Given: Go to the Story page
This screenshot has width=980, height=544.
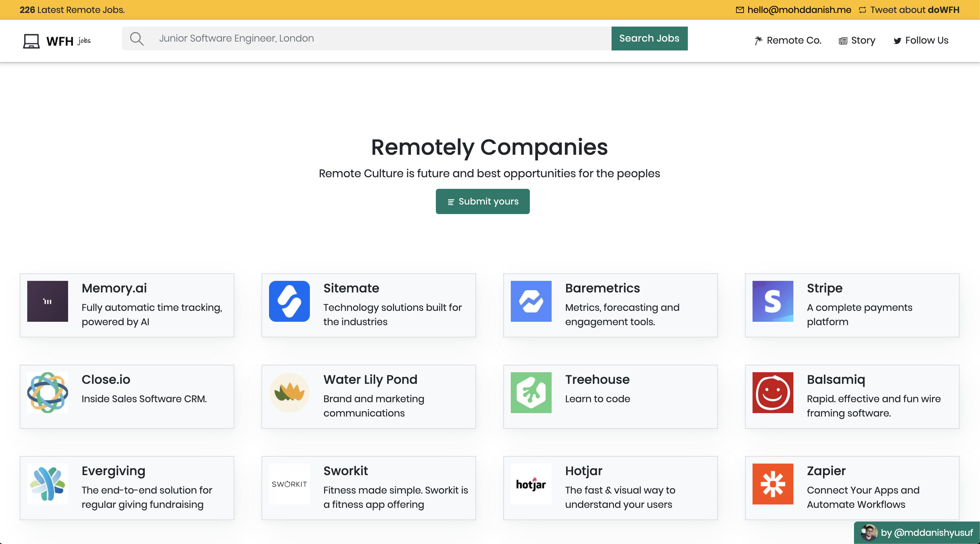Looking at the screenshot, I should pos(857,40).
